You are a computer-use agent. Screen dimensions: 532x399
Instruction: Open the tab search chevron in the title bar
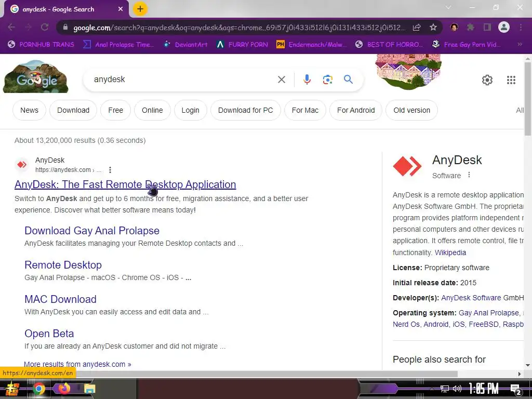pos(448,7)
